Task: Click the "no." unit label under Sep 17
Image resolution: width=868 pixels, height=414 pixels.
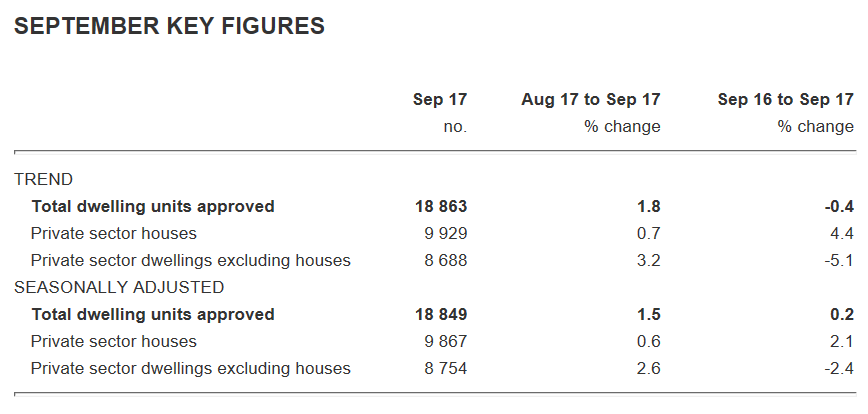Action: (455, 127)
